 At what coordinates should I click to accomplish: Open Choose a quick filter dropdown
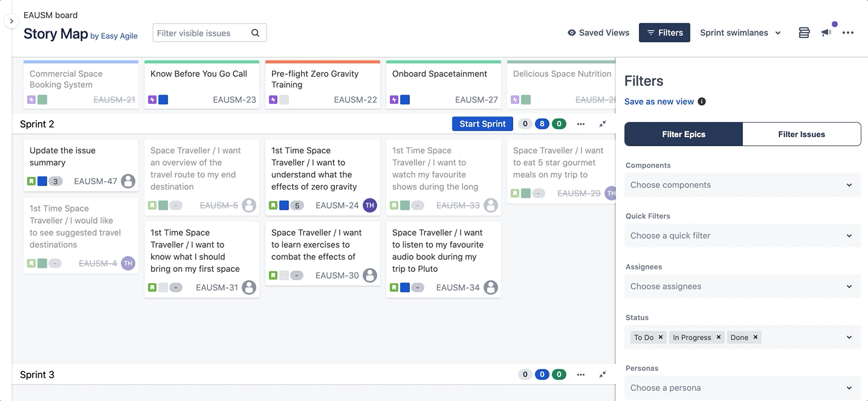[742, 236]
